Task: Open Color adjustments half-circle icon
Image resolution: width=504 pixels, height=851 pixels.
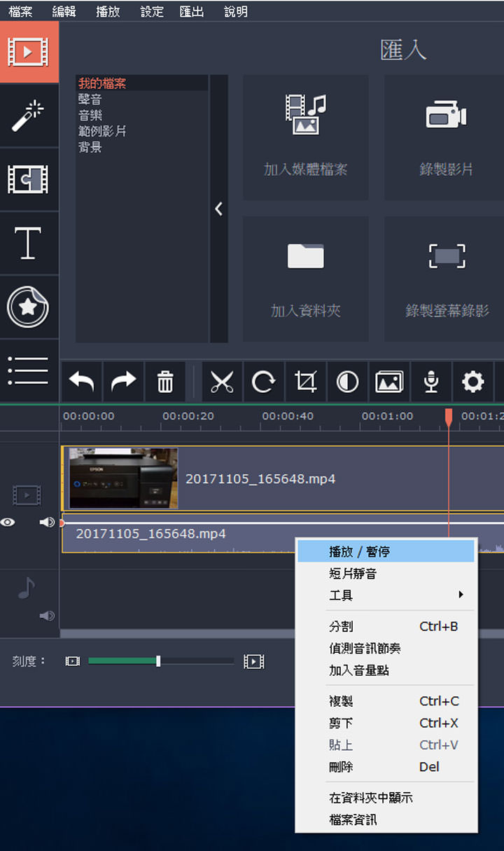Action: tap(347, 382)
